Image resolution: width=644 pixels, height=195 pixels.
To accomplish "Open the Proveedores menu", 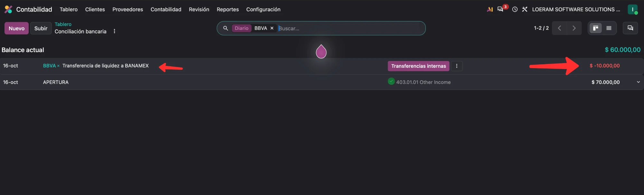I will (128, 10).
